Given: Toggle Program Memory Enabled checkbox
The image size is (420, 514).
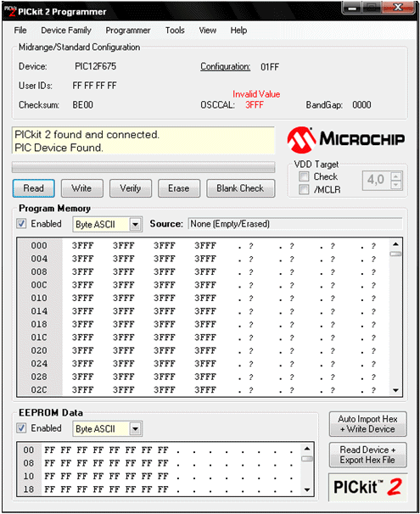Looking at the screenshot, I should pyautogui.click(x=22, y=224).
